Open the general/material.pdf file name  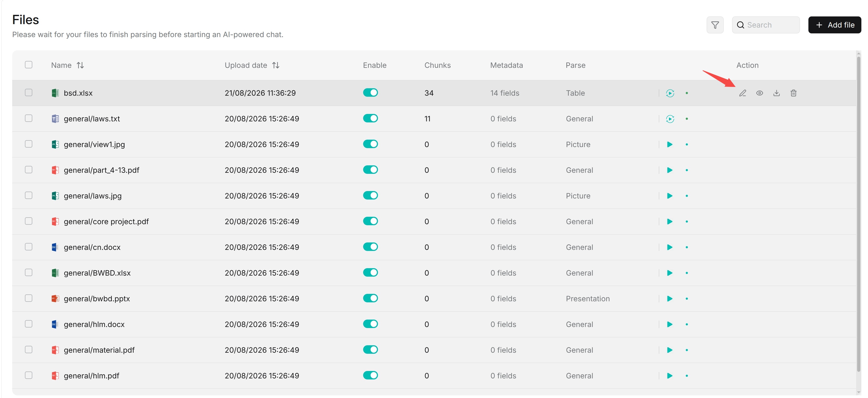(x=99, y=350)
